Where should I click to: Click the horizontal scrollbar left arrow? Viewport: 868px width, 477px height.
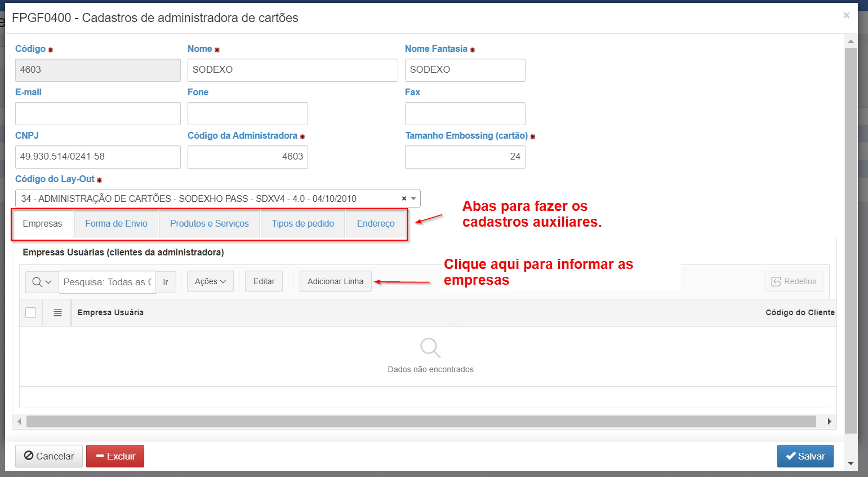click(x=19, y=422)
